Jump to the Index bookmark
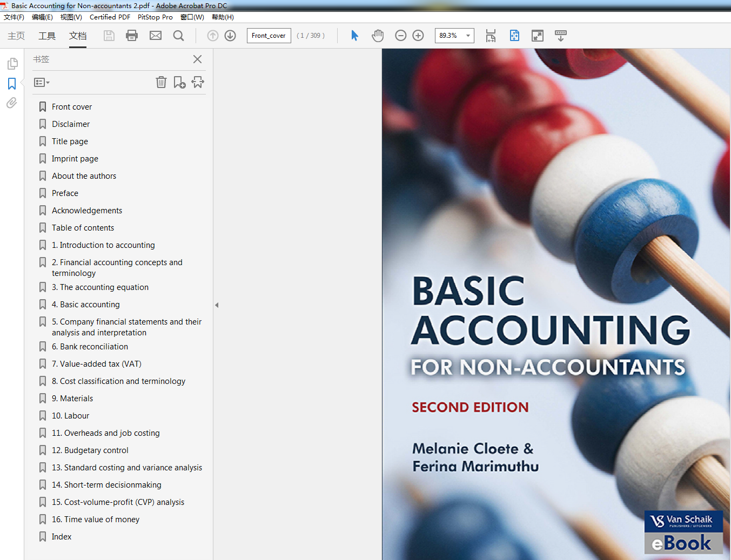The image size is (731, 560). click(62, 537)
